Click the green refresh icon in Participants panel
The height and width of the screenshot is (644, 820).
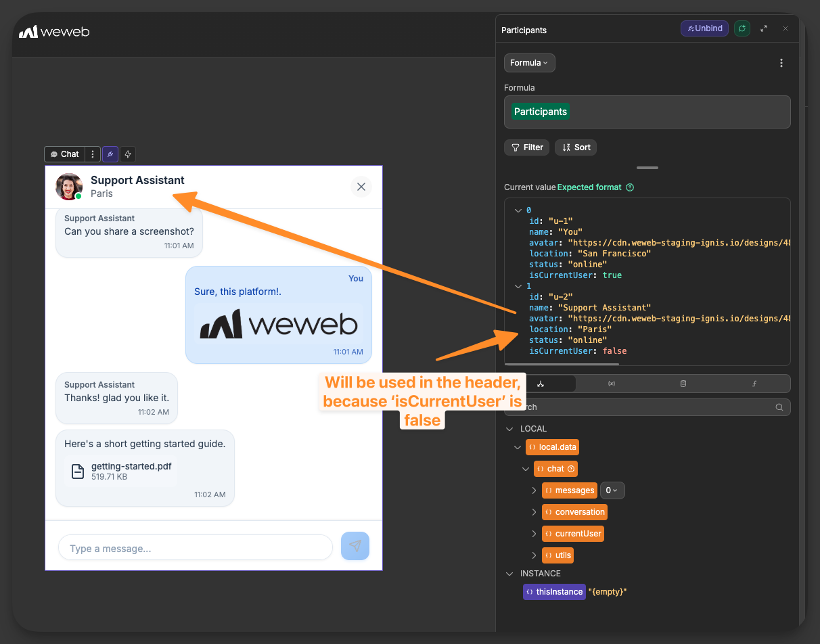point(742,28)
